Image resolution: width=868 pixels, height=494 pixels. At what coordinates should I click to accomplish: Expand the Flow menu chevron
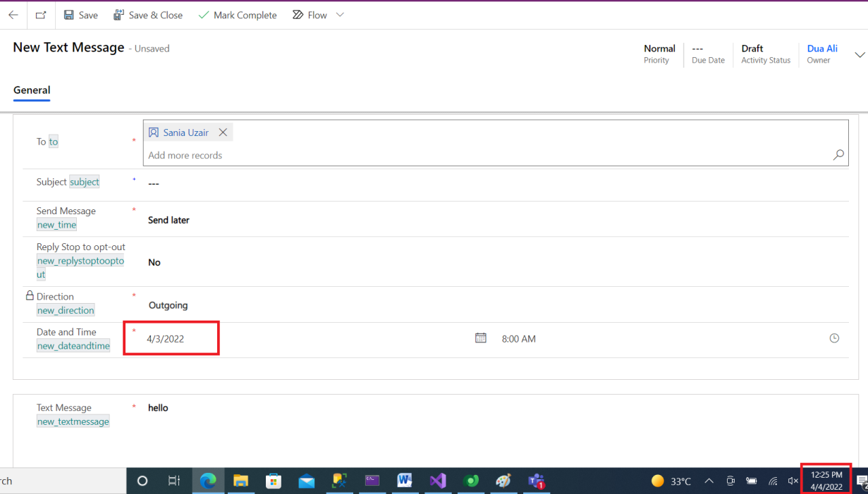(340, 15)
